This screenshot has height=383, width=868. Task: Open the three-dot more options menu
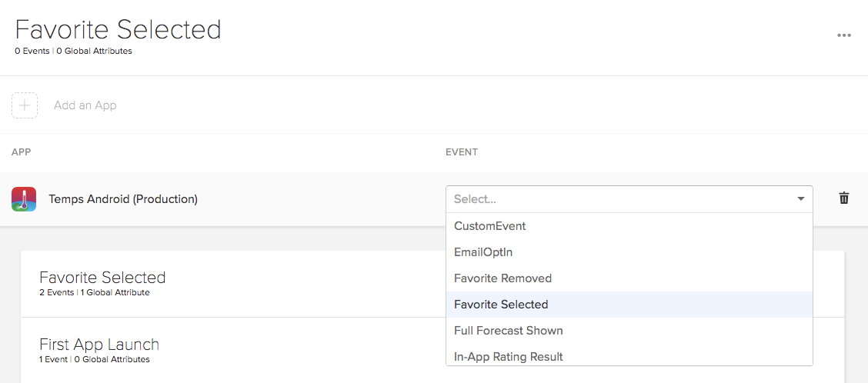point(844,35)
